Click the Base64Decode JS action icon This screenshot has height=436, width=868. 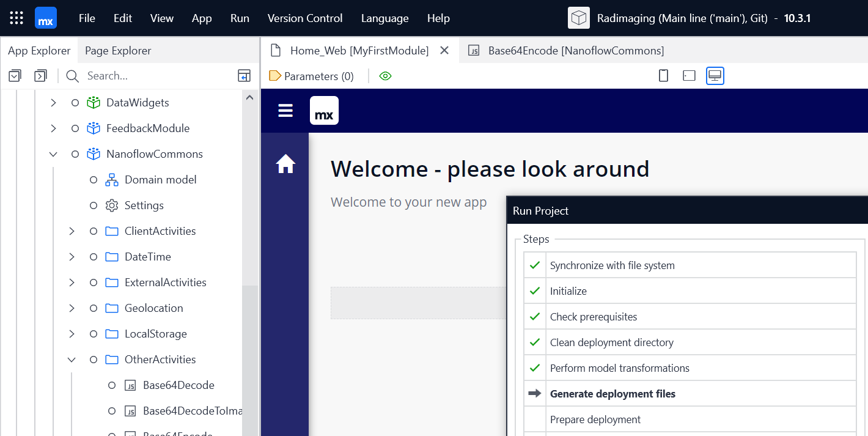pos(130,385)
